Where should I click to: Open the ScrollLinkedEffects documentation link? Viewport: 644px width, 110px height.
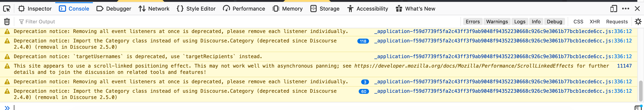(463, 66)
